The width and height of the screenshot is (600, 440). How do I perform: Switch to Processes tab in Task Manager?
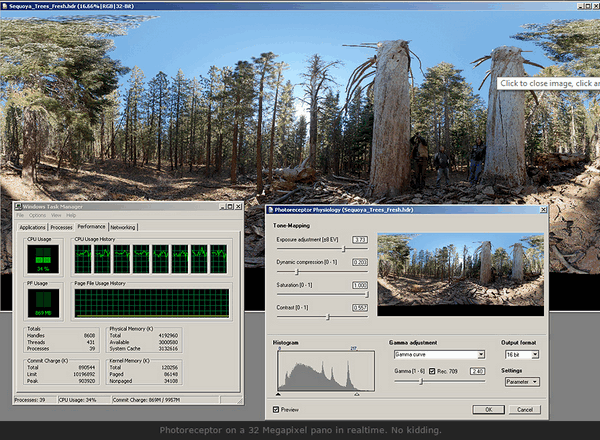pyautogui.click(x=61, y=227)
